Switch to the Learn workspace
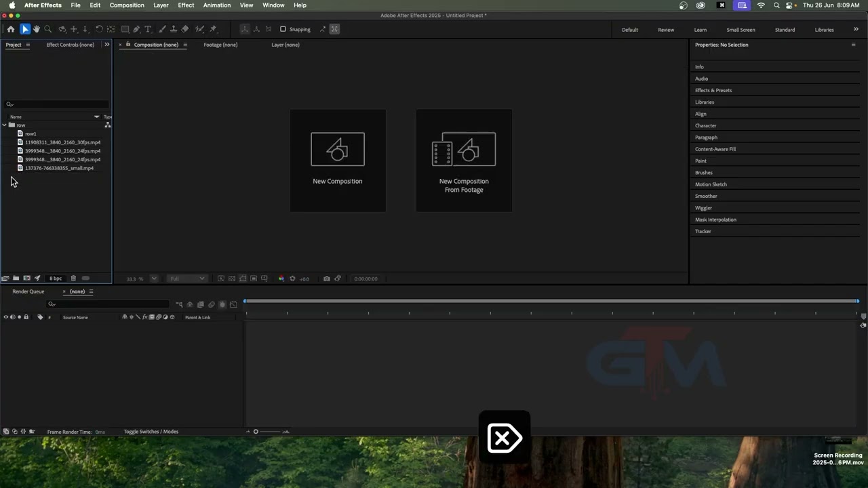The width and height of the screenshot is (868, 488). (701, 30)
